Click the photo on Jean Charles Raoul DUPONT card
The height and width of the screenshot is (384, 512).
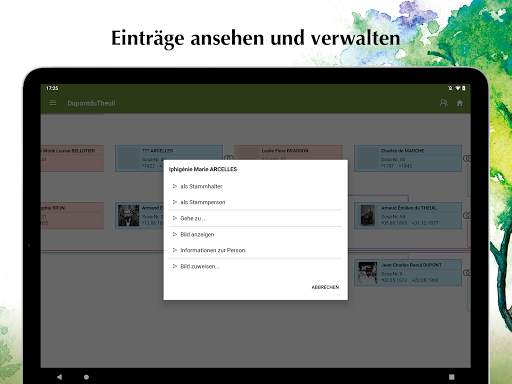(x=368, y=273)
